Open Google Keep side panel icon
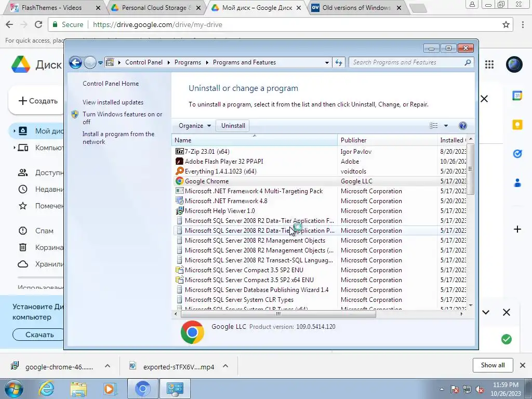This screenshot has width=532, height=399. click(x=517, y=125)
